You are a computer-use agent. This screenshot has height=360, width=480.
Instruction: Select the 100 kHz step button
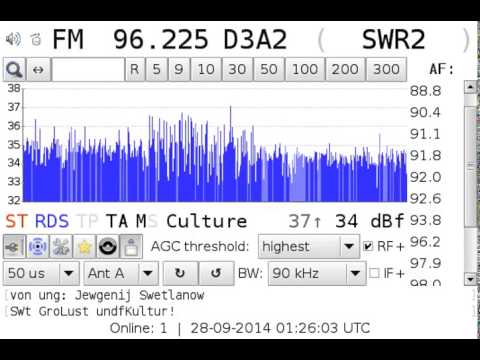[305, 69]
